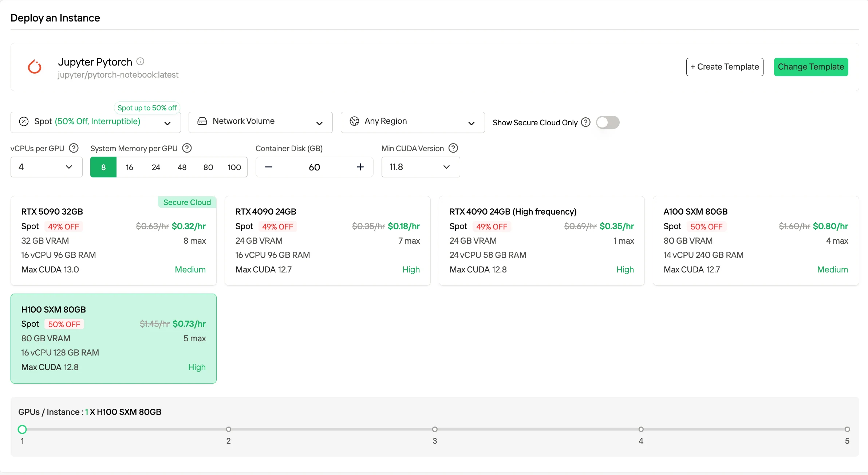
Task: Click the Secure Cloud badge on RTX 5090
Action: tap(187, 202)
